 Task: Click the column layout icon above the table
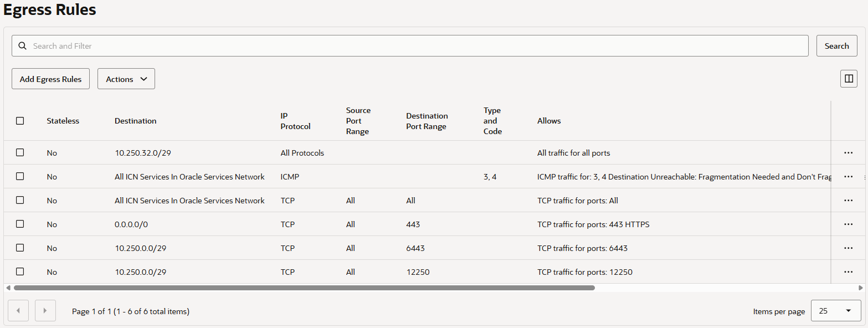pos(848,79)
